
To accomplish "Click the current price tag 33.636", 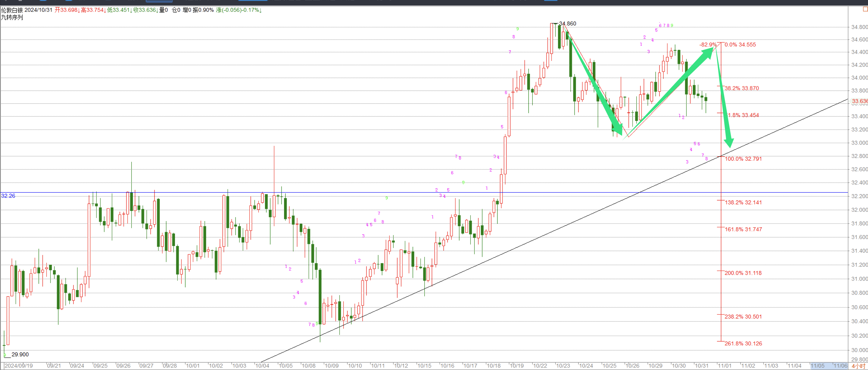I will pos(859,101).
